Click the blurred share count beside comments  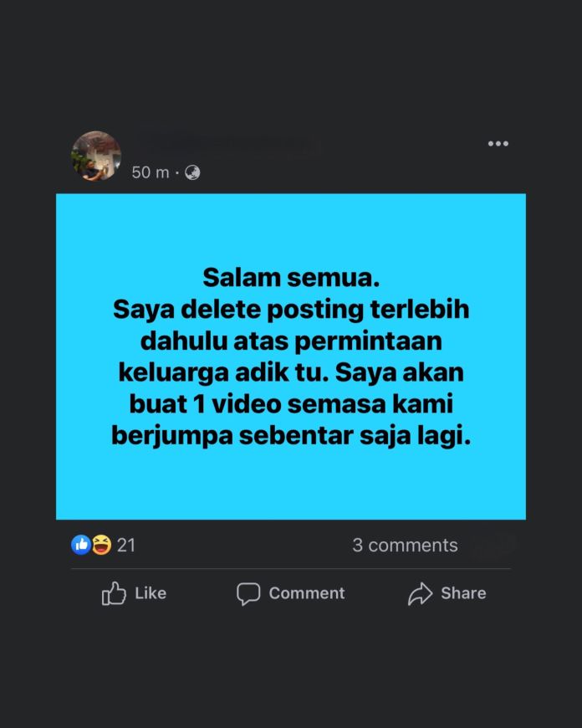coord(492,545)
